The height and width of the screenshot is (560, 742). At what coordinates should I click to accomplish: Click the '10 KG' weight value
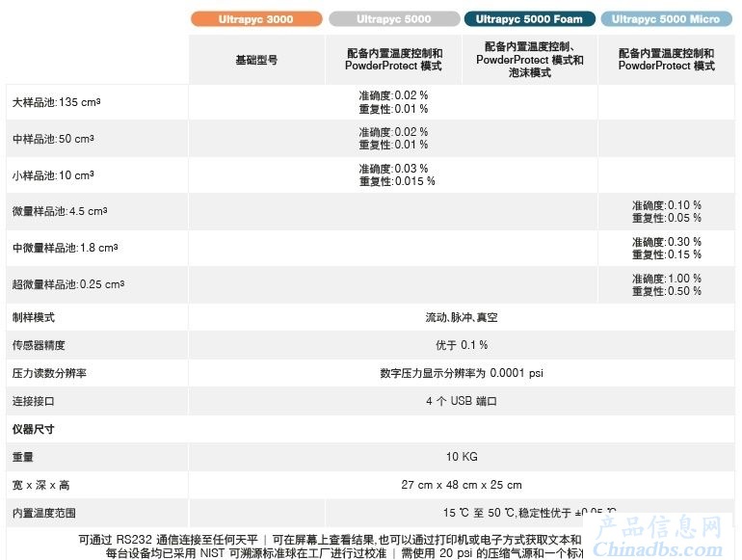(x=462, y=457)
